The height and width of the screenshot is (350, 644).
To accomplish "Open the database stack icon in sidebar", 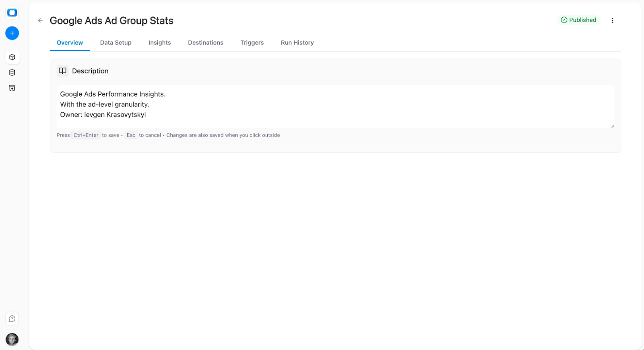I will coord(12,72).
